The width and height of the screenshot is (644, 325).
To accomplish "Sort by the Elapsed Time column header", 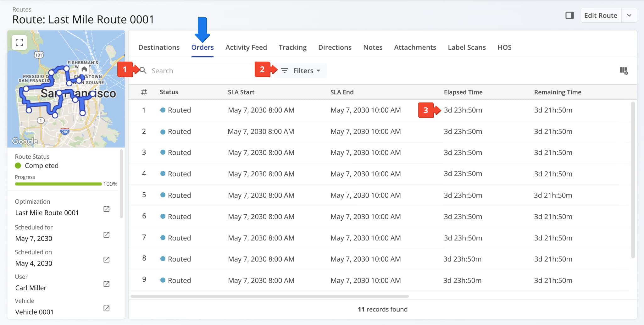I will coord(463,92).
